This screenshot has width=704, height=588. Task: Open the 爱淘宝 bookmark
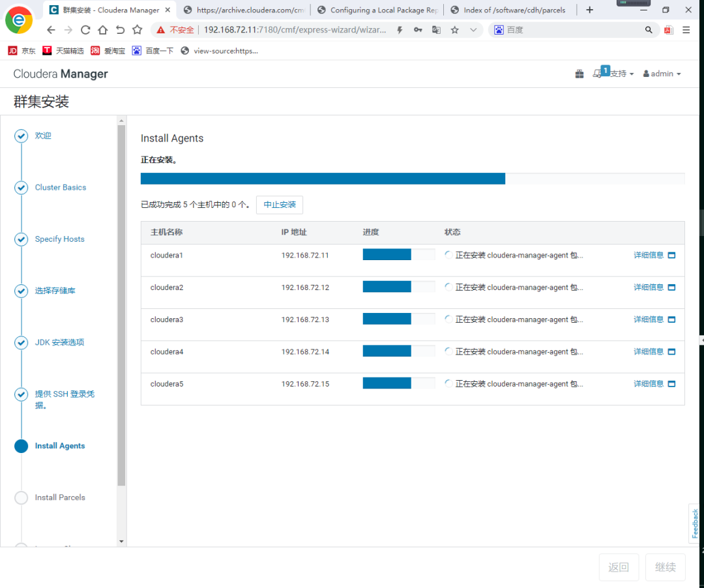point(108,51)
